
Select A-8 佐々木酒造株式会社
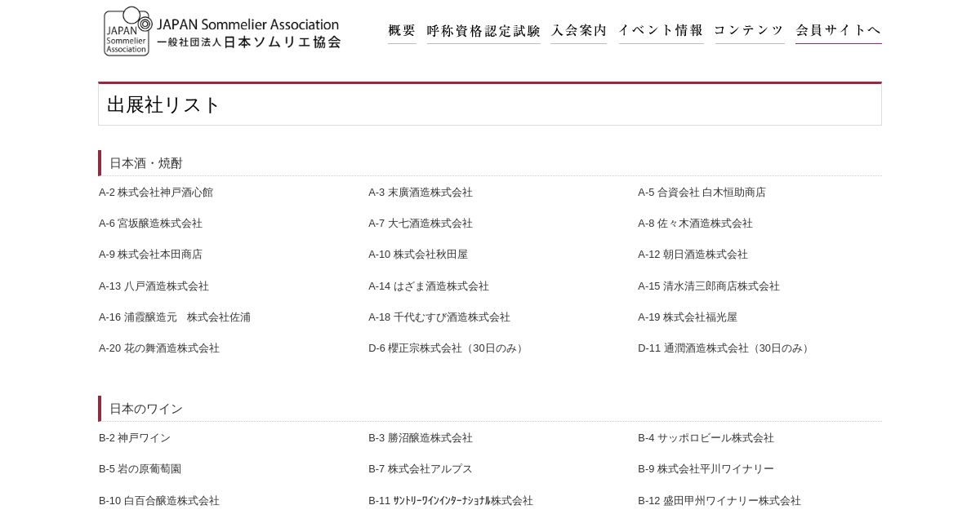point(695,224)
